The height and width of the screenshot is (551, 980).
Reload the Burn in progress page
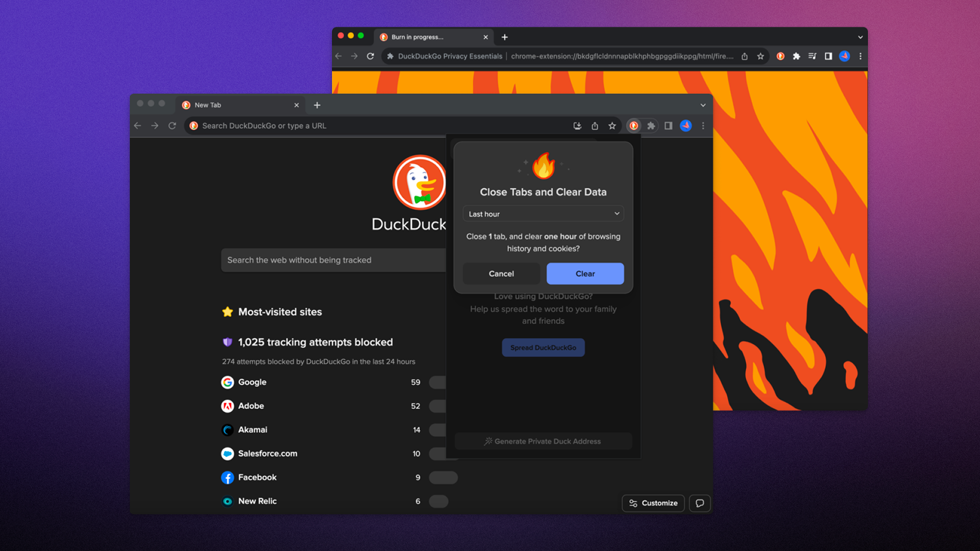[371, 56]
